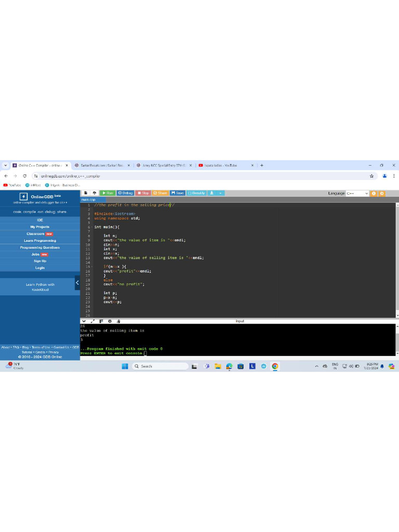Open the Jobs sidebar item
Viewport: 399px width, 532px height.
click(x=40, y=254)
